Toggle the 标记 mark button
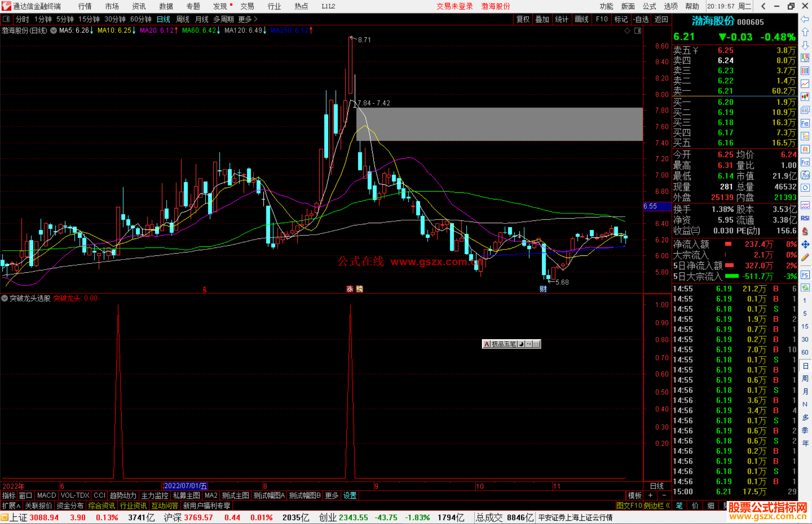The image size is (812, 524). click(x=621, y=19)
